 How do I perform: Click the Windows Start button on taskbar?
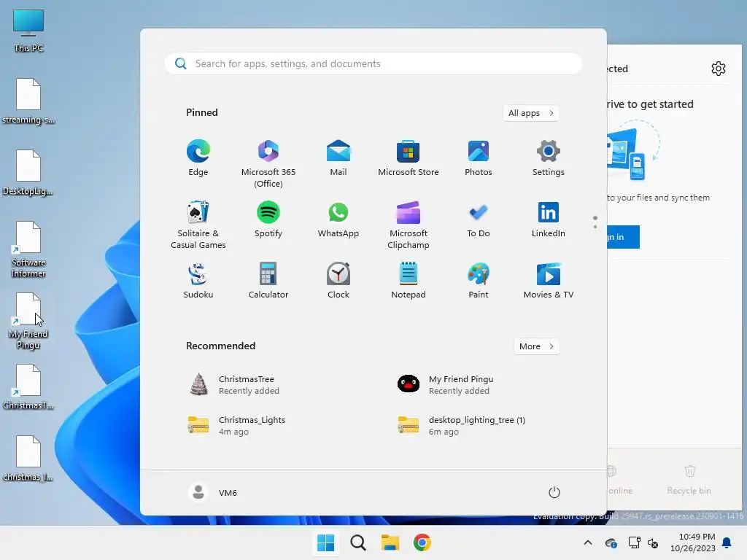(x=326, y=542)
